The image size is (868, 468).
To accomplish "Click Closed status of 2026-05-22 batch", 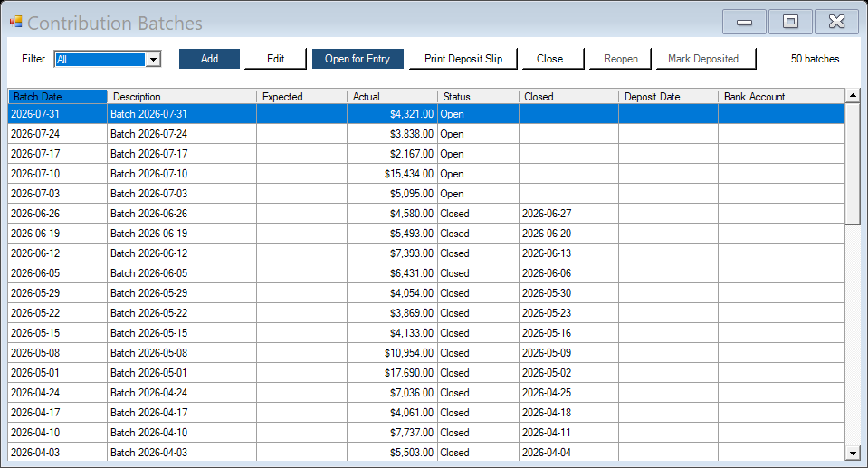I will click(x=478, y=313).
